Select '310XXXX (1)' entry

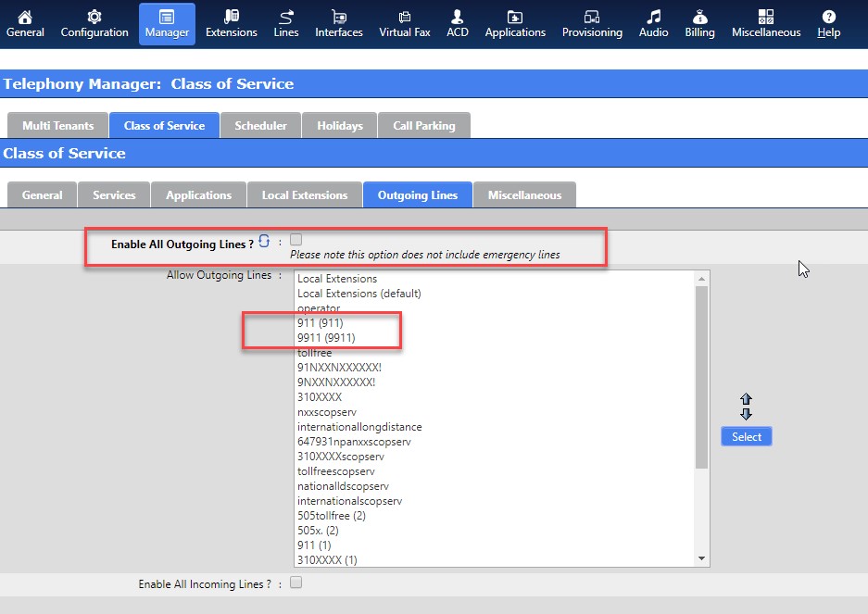[327, 559]
